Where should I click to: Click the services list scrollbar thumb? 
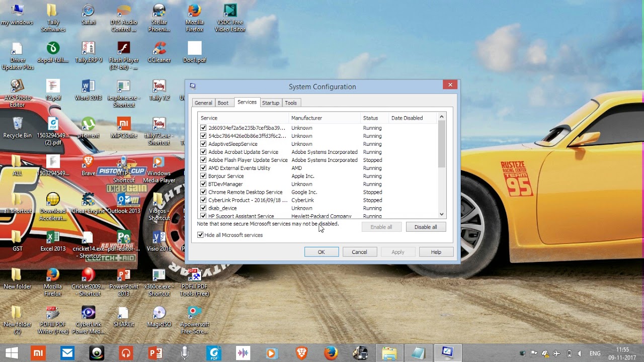(x=442, y=144)
